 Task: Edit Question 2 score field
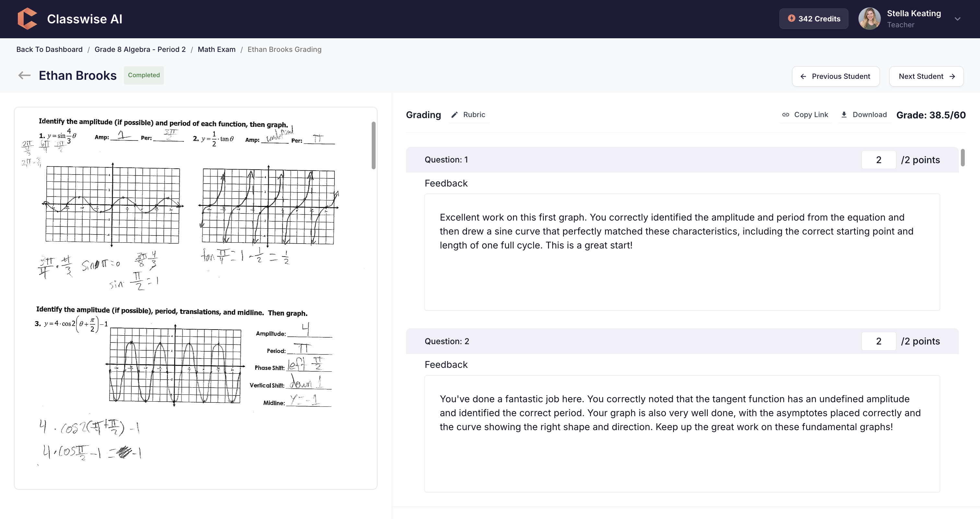click(x=879, y=341)
